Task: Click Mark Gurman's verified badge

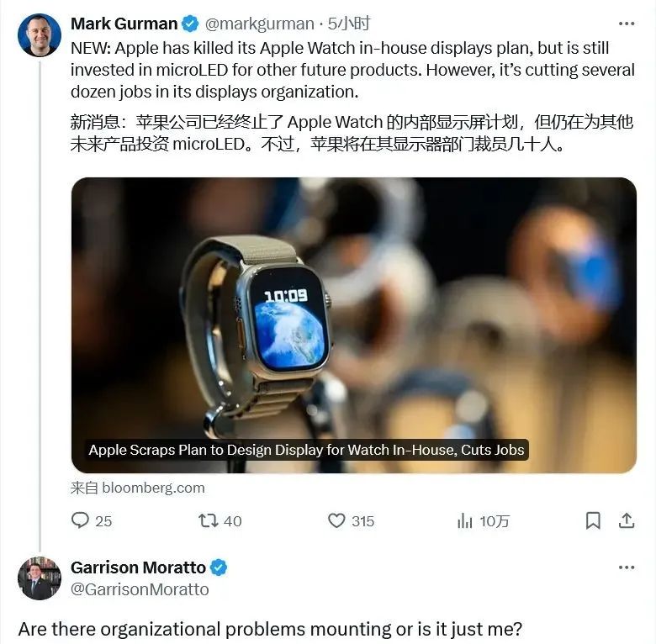Action: click(190, 24)
